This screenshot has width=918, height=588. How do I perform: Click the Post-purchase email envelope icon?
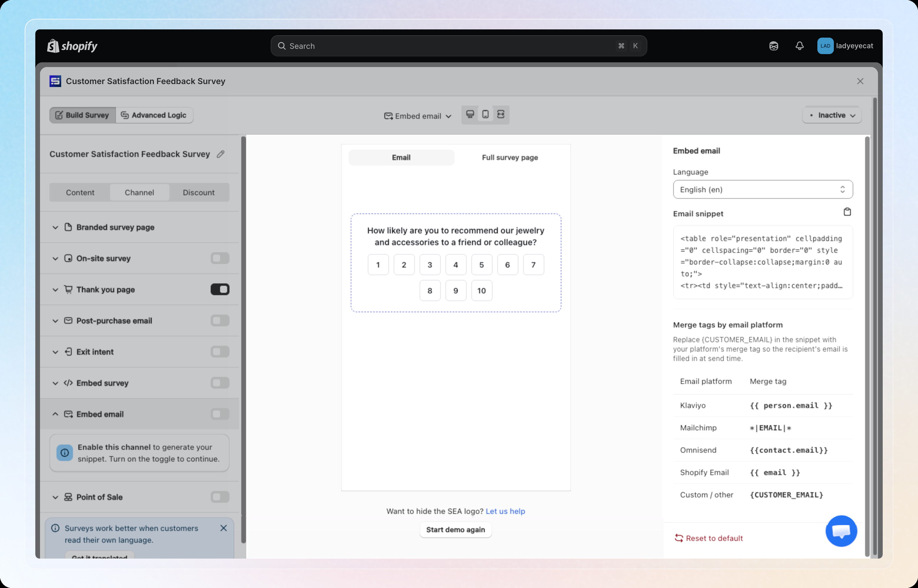click(68, 321)
